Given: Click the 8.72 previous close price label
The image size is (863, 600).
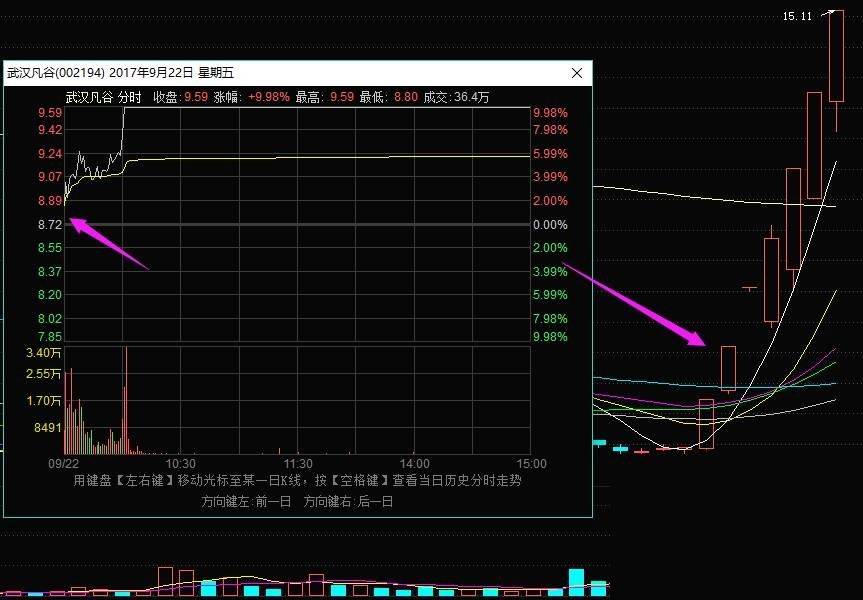Looking at the screenshot, I should pos(49,225).
